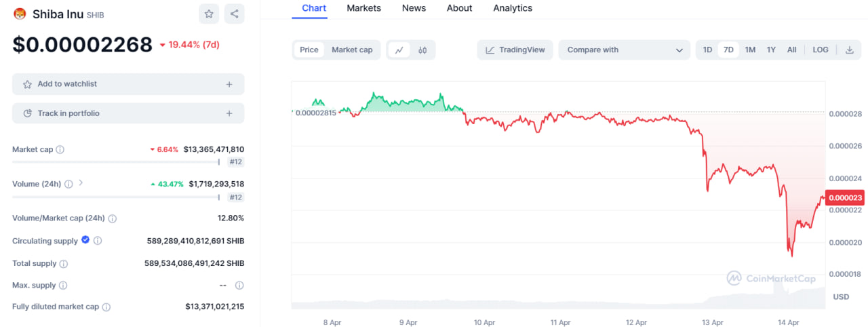
Task: Show Max. supply info icon beside label
Action: coord(63,286)
